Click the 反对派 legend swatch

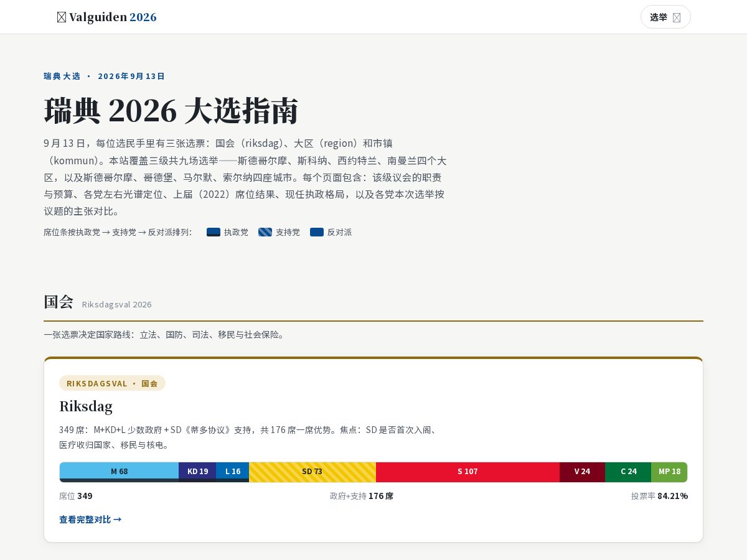coord(317,232)
